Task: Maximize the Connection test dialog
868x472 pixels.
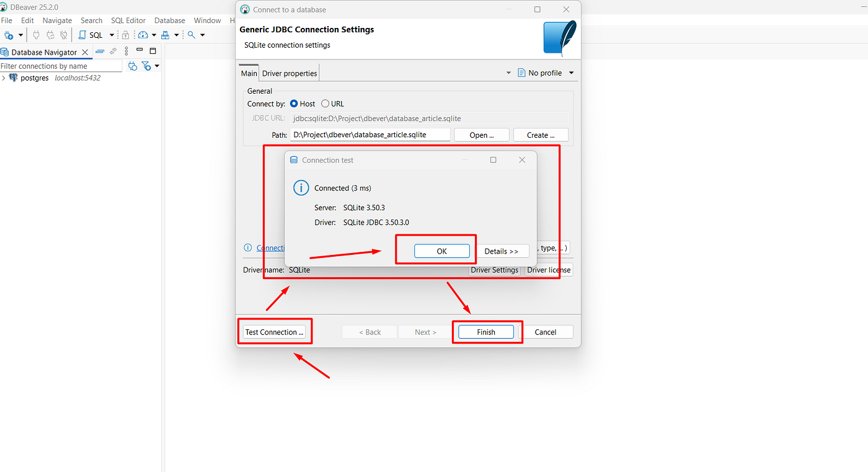Action: [x=494, y=160]
